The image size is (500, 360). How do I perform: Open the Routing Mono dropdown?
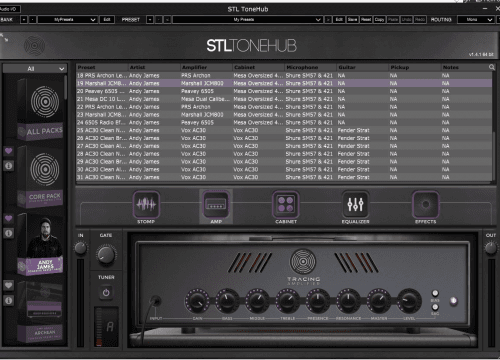[475, 20]
